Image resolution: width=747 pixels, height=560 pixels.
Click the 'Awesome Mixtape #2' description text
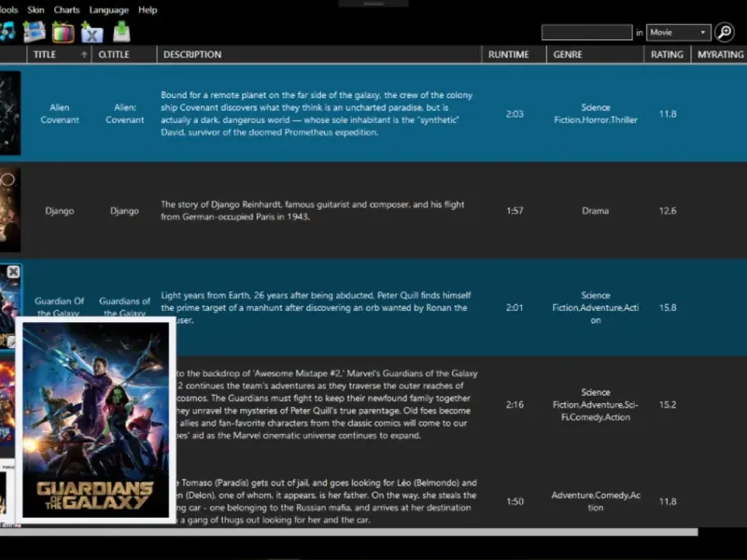coord(327,404)
